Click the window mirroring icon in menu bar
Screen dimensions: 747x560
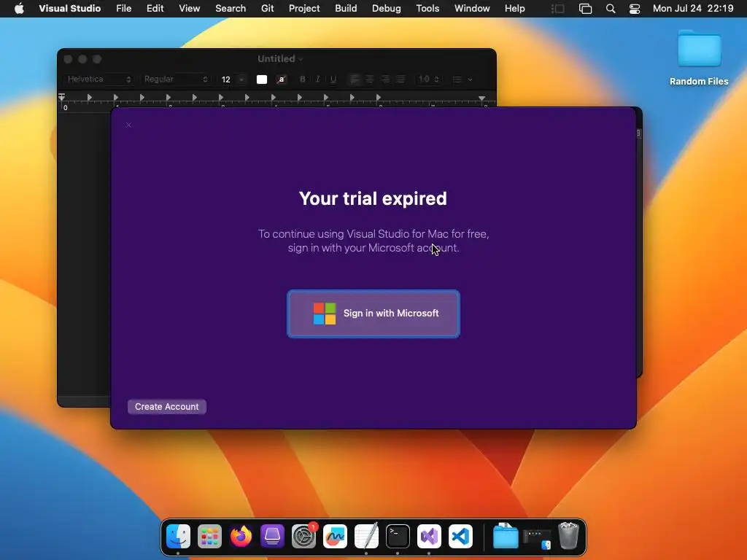click(585, 9)
